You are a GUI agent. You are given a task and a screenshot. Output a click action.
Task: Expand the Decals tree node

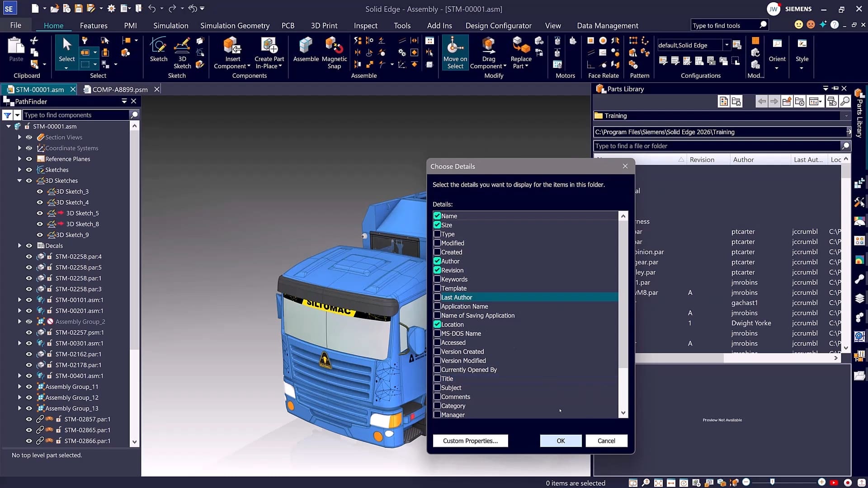(x=19, y=246)
